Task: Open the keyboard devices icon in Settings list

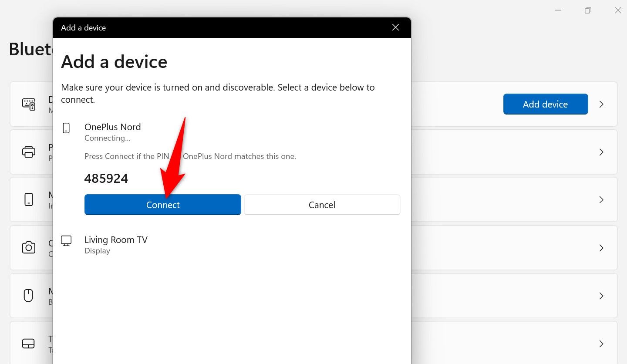Action: pyautogui.click(x=29, y=104)
